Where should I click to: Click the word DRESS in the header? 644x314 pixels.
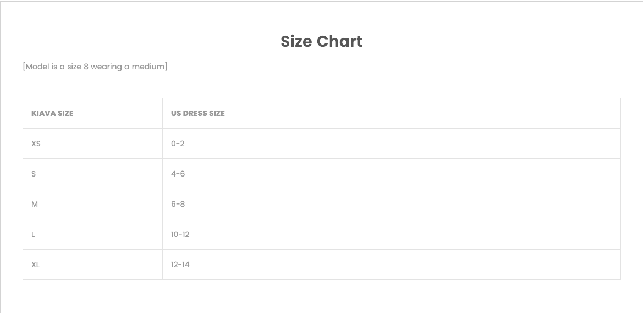(195, 113)
